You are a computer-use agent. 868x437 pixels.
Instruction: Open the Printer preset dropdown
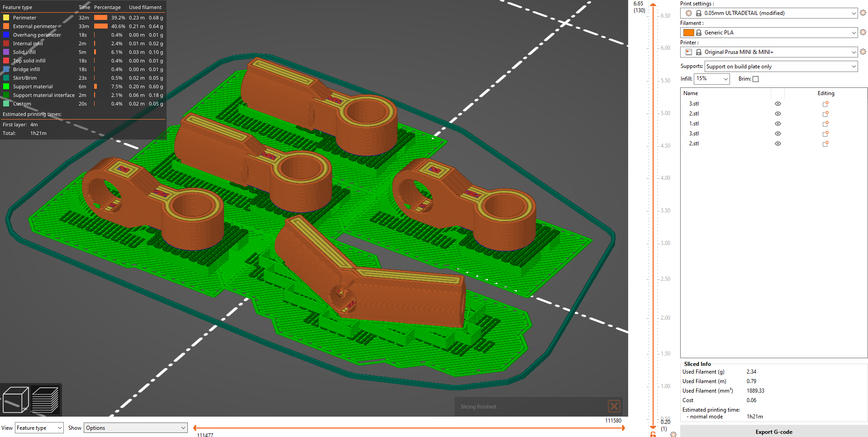769,52
